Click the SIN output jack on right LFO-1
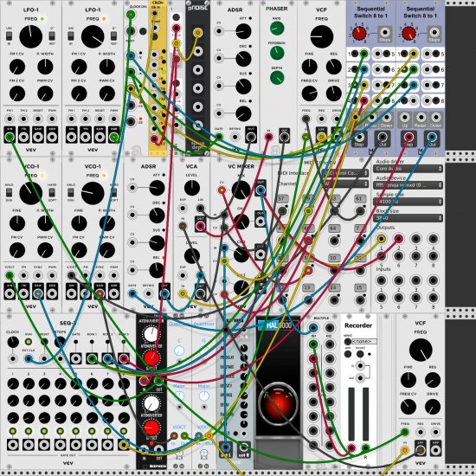The width and height of the screenshot is (476, 476). (71, 138)
